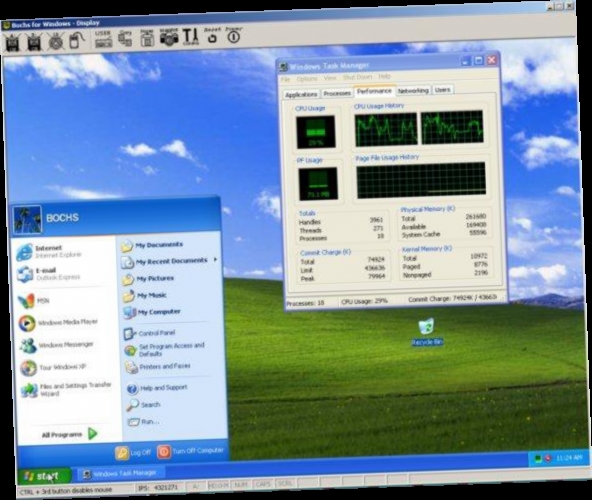Click the green Task Manager tray icon

(537, 459)
